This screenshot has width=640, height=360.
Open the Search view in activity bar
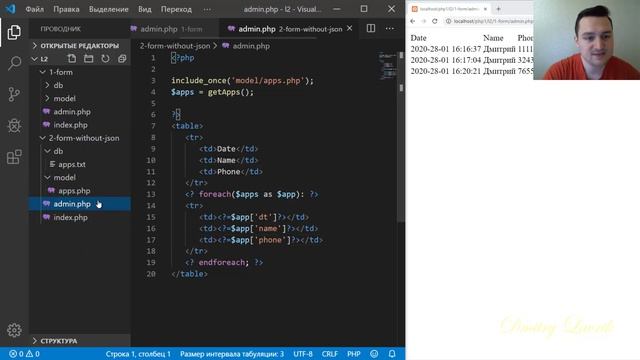tap(14, 63)
